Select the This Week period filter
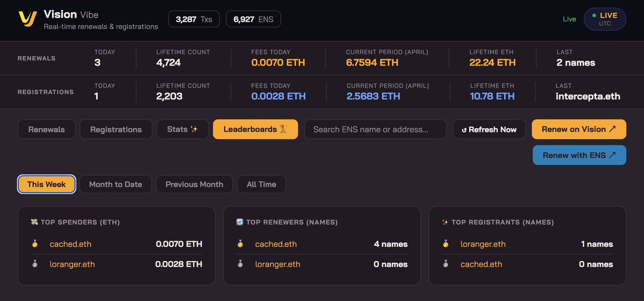The width and height of the screenshot is (644, 301). [x=46, y=184]
